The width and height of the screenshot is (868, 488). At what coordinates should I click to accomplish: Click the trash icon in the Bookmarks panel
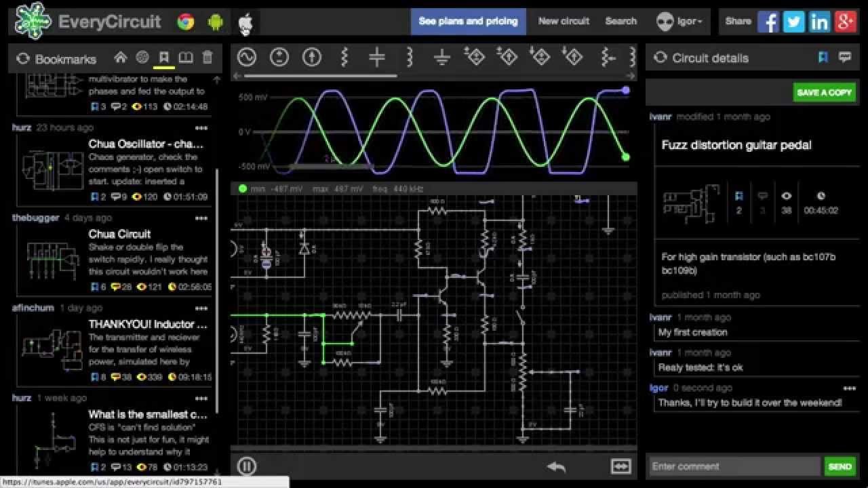(208, 58)
